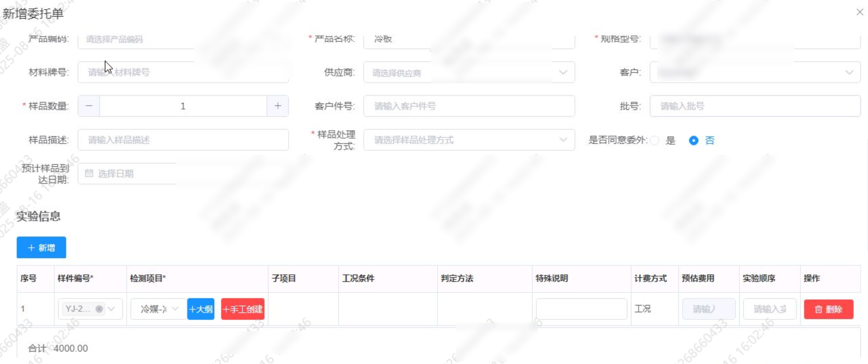
Task: Decrease 样品数量 with the minus button
Action: coord(89,106)
